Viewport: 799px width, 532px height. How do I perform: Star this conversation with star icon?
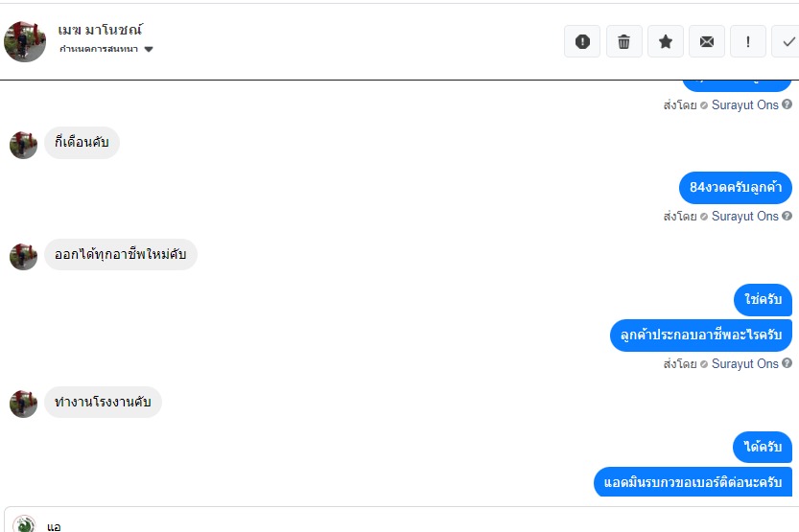pos(666,41)
